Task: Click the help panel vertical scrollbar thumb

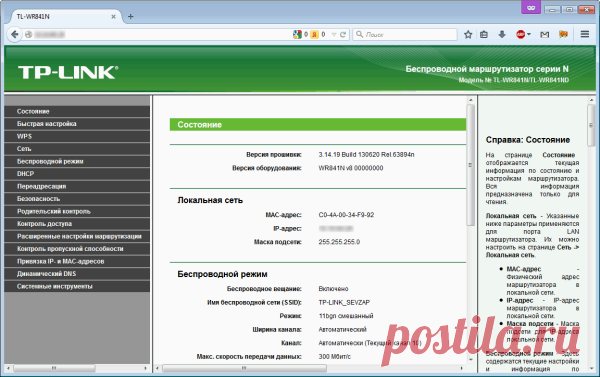Action: tap(591, 126)
